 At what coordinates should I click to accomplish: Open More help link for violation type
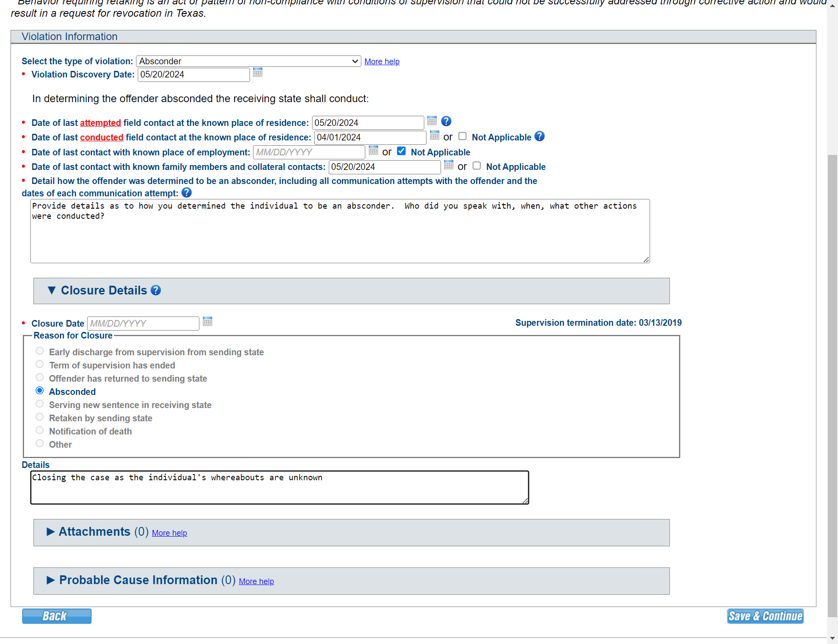tap(382, 62)
